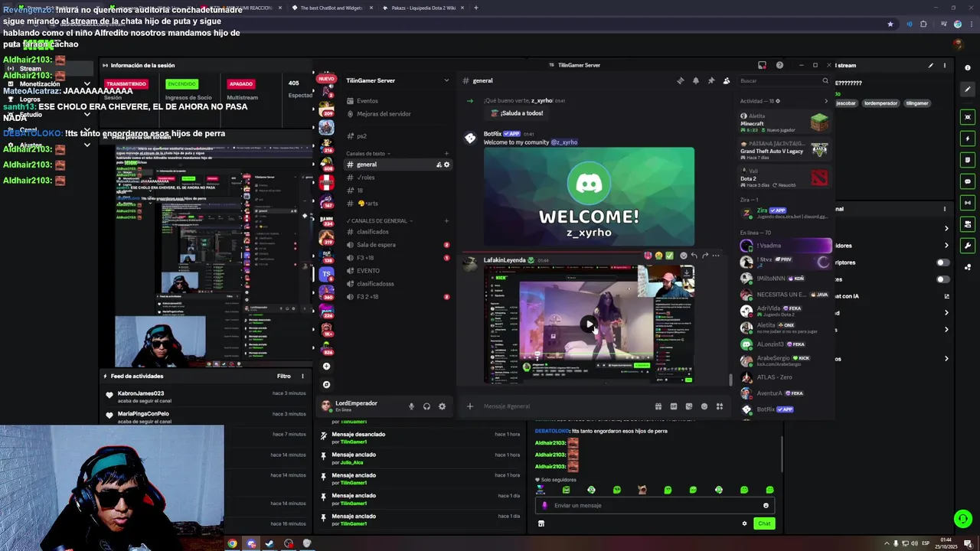Open GIF picker in Discord message bar

coord(673,406)
